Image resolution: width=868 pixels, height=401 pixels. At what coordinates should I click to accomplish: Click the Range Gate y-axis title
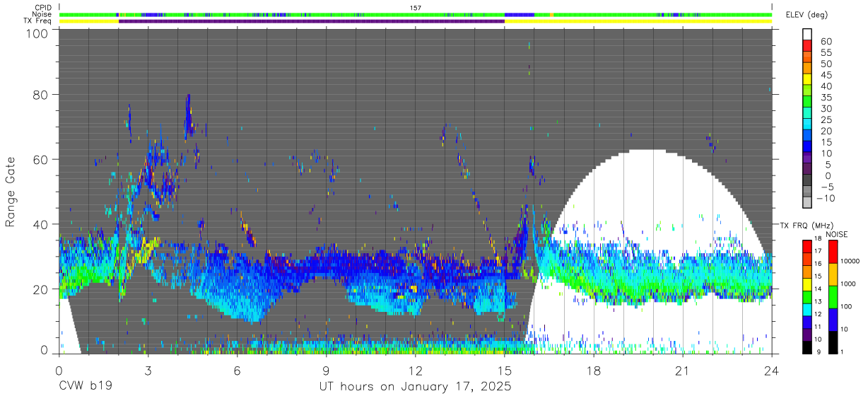click(x=11, y=192)
